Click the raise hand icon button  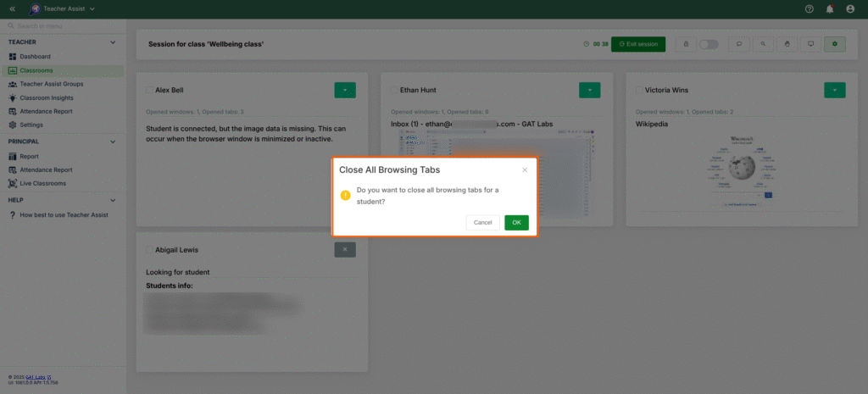pos(787,43)
